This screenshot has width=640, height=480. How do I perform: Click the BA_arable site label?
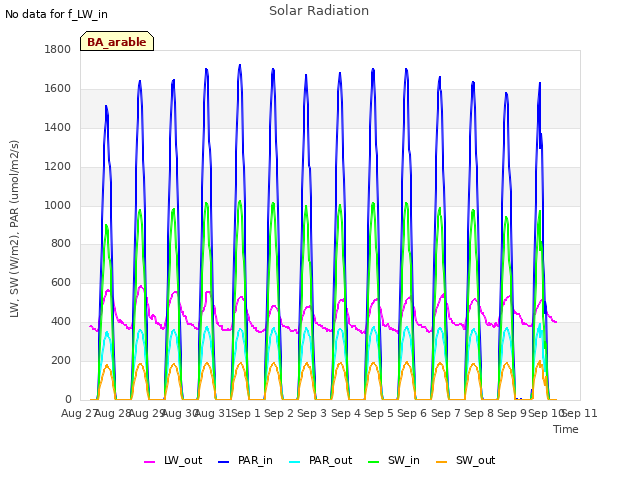click(117, 42)
